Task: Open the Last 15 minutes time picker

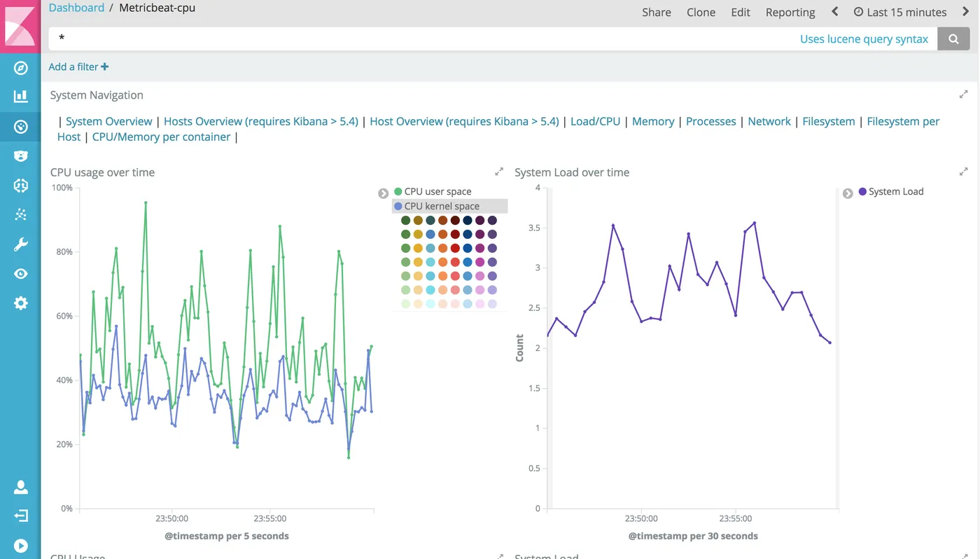Action: [x=900, y=12]
